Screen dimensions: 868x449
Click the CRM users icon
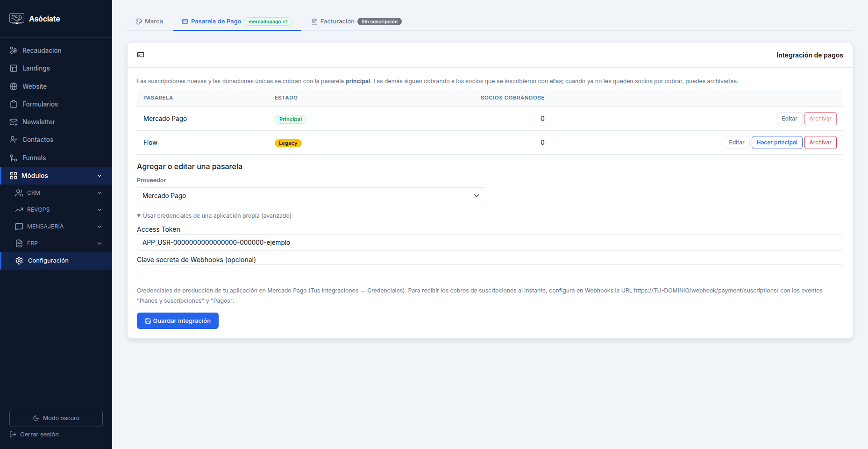19,193
